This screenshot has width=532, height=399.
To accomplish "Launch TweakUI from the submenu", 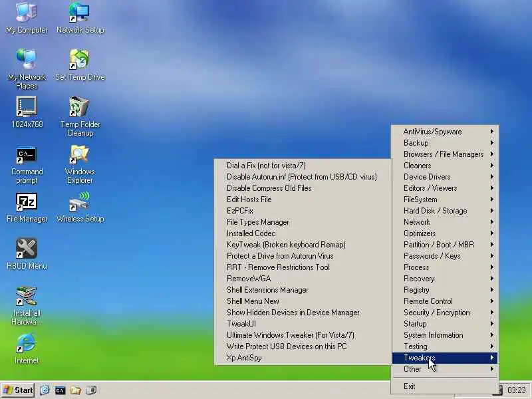I will 303,324.
